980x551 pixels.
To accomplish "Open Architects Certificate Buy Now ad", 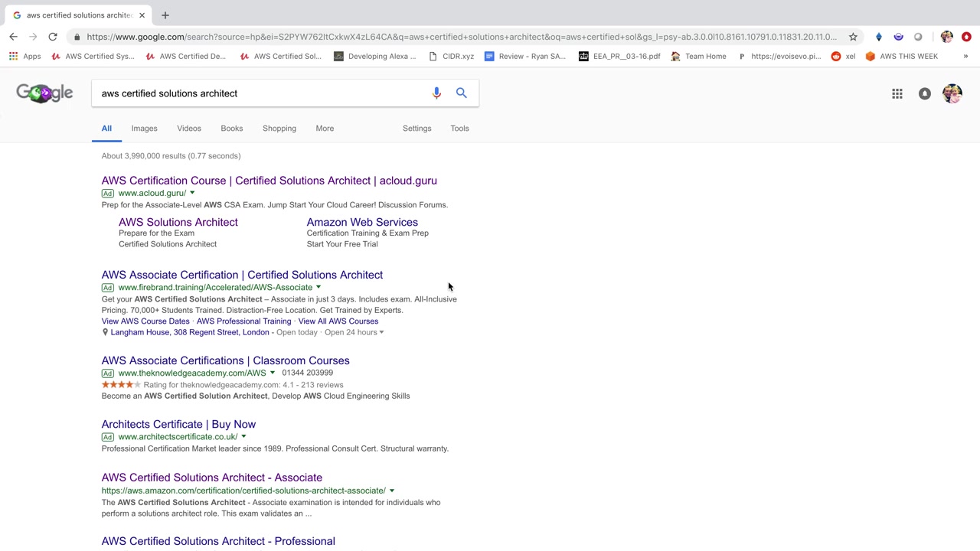I will point(178,424).
